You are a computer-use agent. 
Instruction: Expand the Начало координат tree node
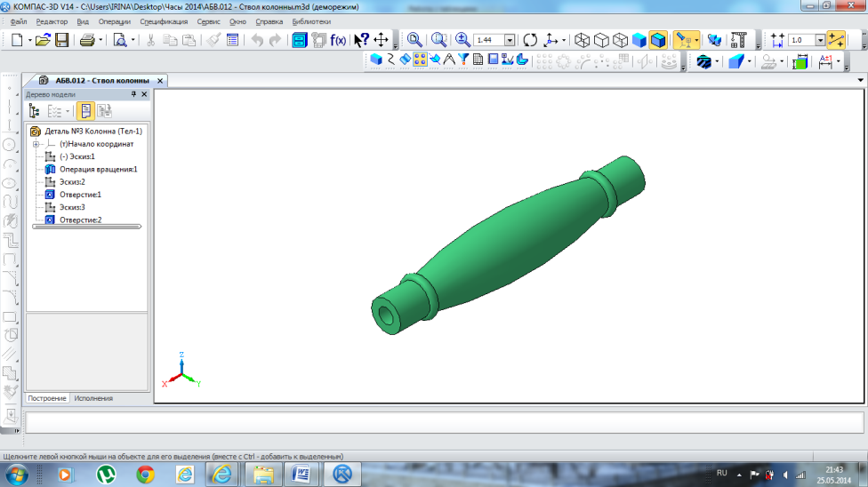click(36, 144)
